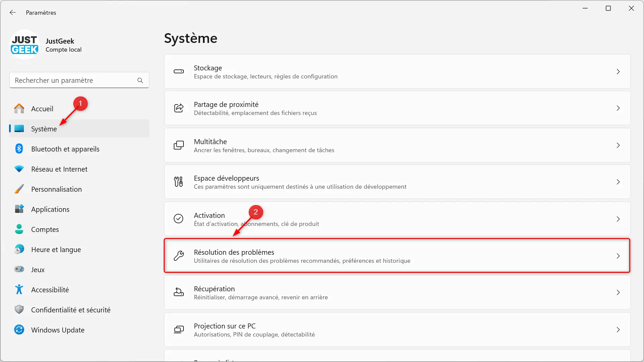This screenshot has width=644, height=362.
Task: Click the Résolution des problèmes chevron
Action: click(x=618, y=256)
